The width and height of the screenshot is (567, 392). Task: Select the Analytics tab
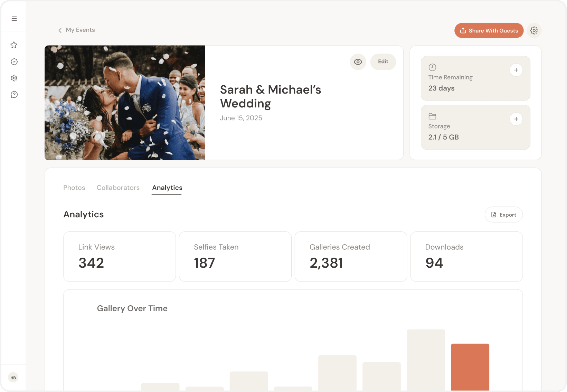pos(167,188)
